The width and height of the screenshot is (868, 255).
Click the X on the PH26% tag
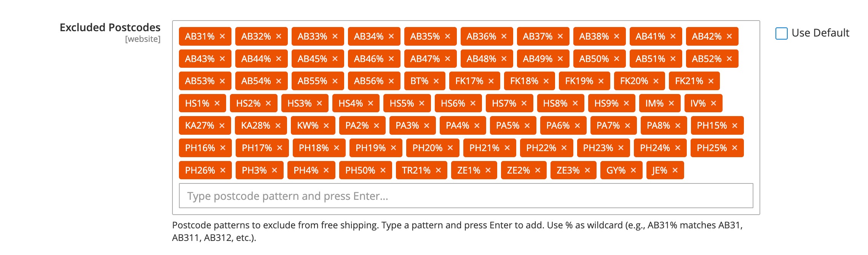click(223, 170)
